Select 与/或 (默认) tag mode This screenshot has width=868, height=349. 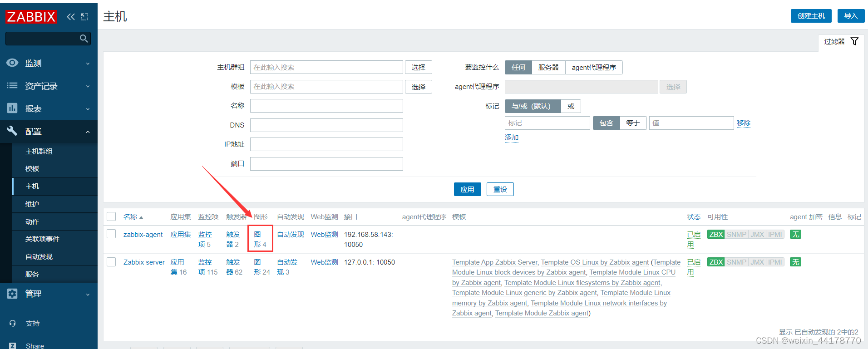[533, 106]
